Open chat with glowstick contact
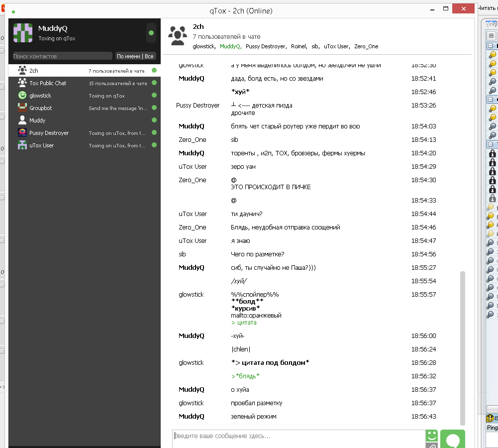 pyautogui.click(x=85, y=95)
